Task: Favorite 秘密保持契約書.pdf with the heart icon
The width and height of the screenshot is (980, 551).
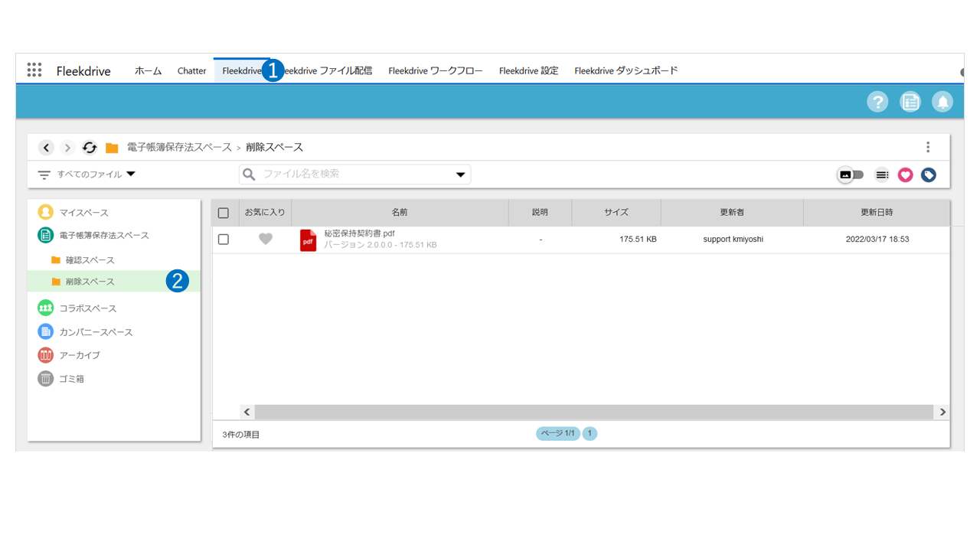Action: 266,240
